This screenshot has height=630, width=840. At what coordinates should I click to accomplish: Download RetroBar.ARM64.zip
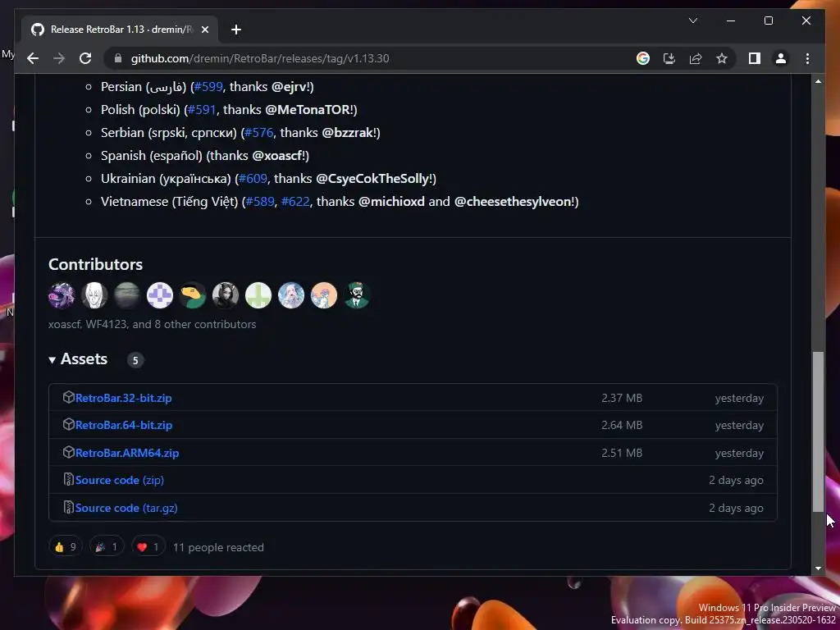click(127, 453)
